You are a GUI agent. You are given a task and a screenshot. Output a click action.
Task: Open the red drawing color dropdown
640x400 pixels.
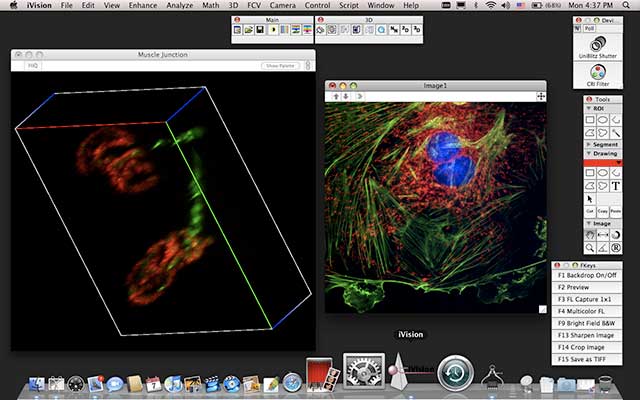coord(603,162)
